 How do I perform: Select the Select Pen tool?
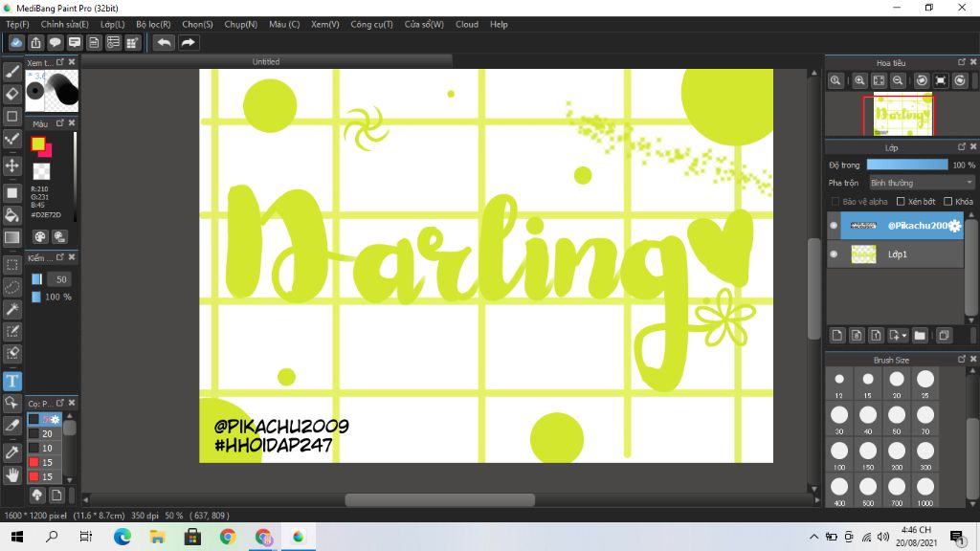[11, 331]
